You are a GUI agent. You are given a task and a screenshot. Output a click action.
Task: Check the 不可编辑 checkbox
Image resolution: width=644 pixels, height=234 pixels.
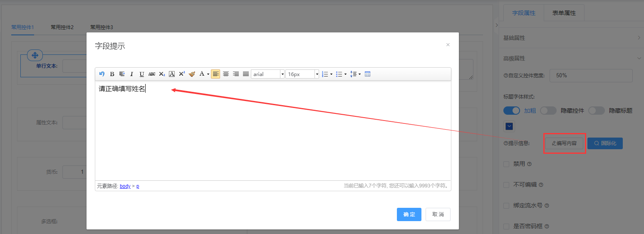point(506,185)
